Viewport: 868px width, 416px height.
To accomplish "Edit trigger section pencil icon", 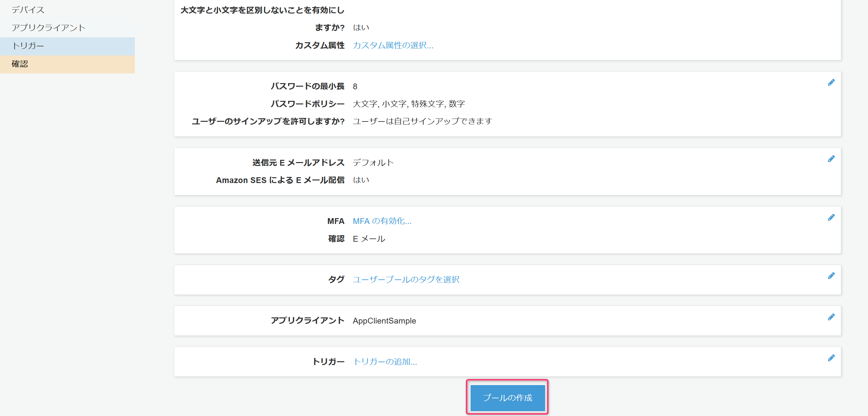I will pos(831,358).
